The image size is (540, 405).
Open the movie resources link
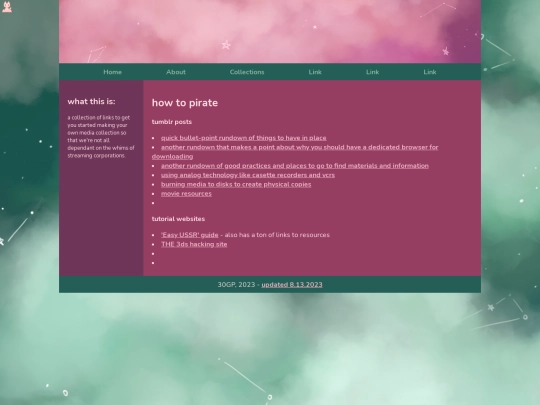[x=186, y=194]
